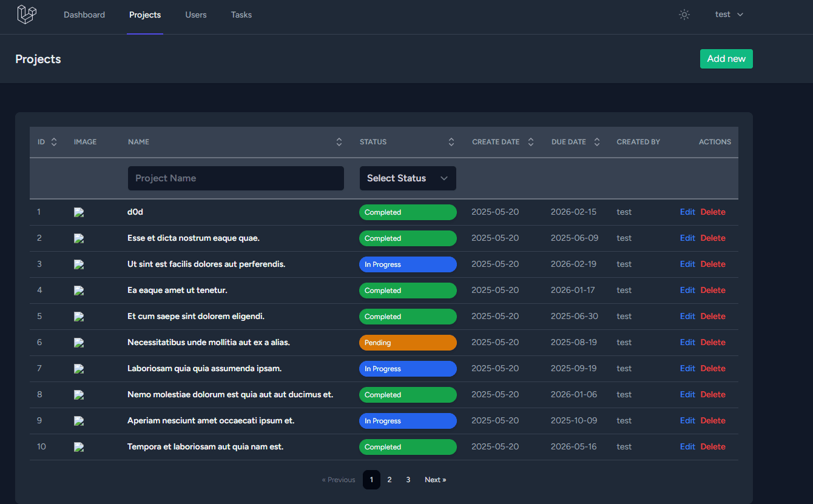Sort by the NAME column arrows
The height and width of the screenshot is (504, 813).
click(339, 141)
